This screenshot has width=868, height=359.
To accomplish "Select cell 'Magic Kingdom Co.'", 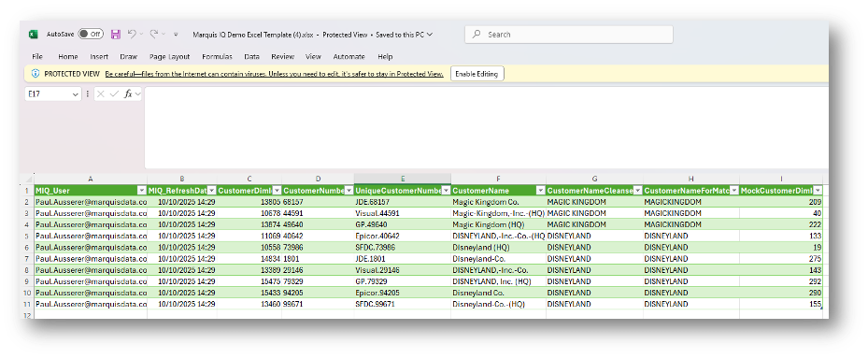I will [498, 202].
